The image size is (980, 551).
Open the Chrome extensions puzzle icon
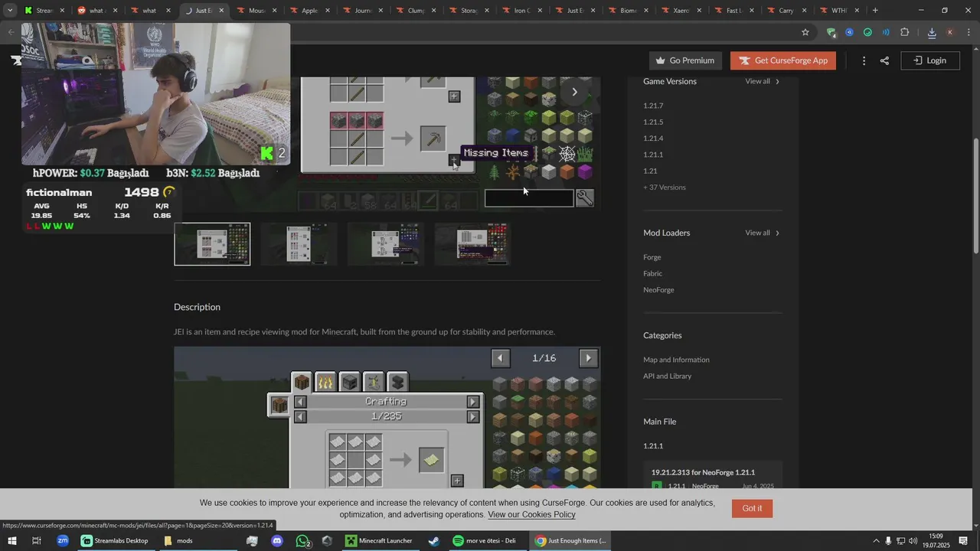pos(904,32)
